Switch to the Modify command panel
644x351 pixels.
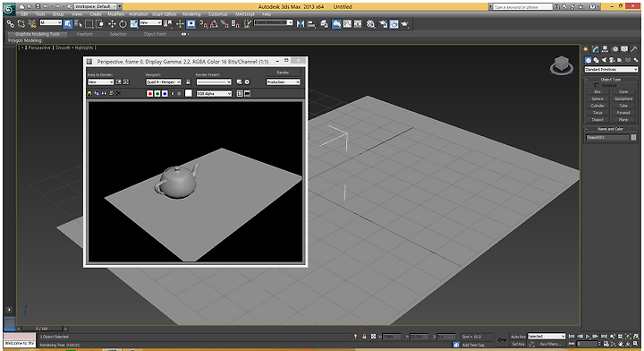[x=596, y=49]
